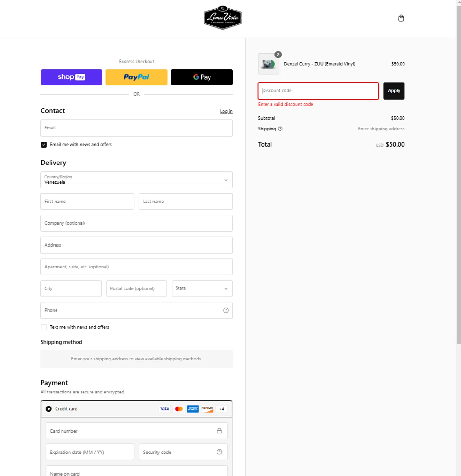Click the 'Shipping method' heading
Screen dimensions: 461x476
click(61, 342)
